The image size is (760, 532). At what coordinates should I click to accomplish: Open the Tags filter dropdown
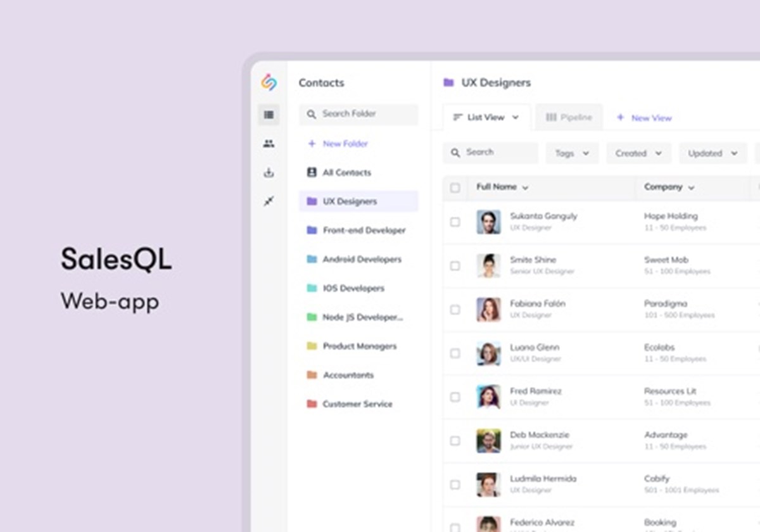572,153
